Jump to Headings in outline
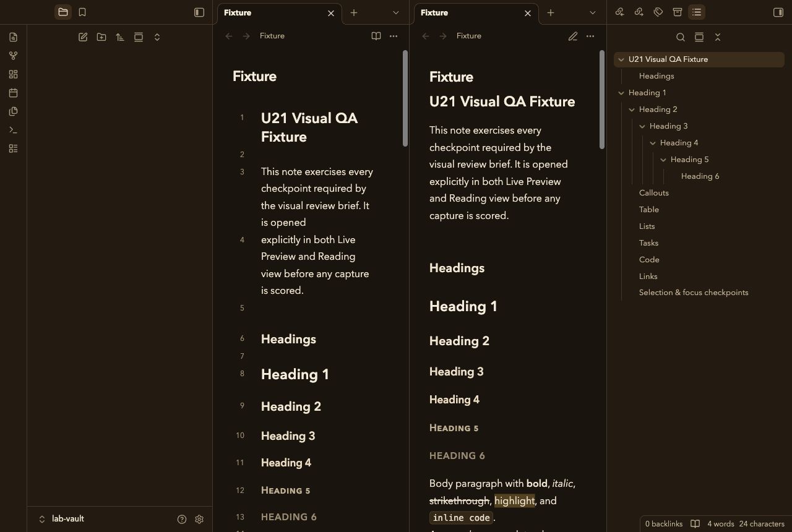The image size is (792, 532). [x=656, y=76]
